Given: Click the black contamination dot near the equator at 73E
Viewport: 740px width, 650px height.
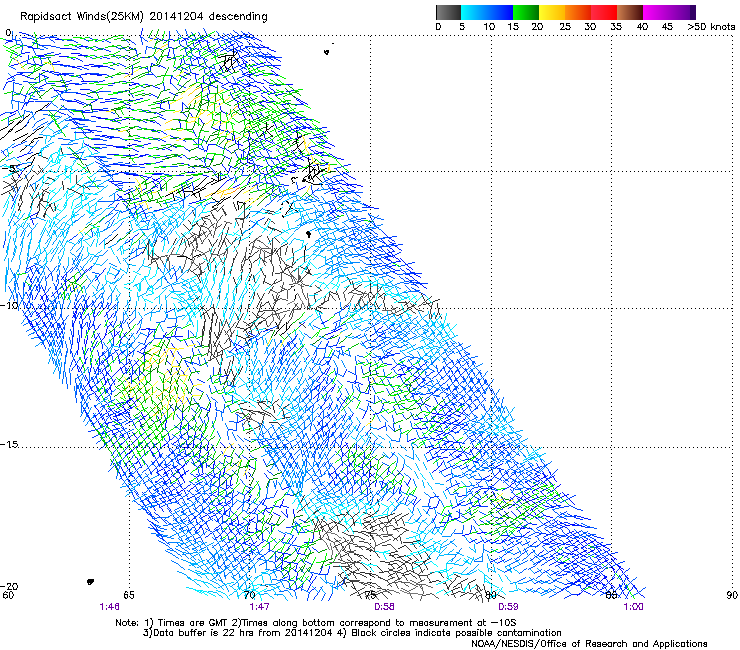Looking at the screenshot, I should point(327,52).
